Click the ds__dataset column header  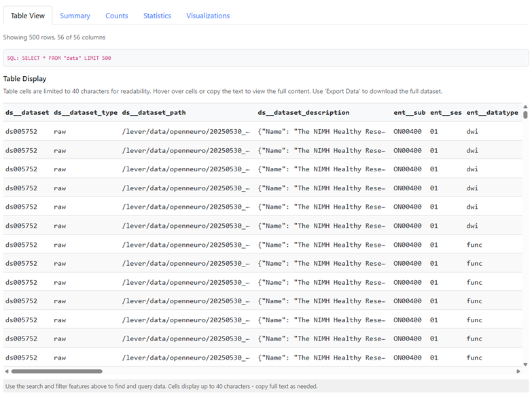[27, 112]
